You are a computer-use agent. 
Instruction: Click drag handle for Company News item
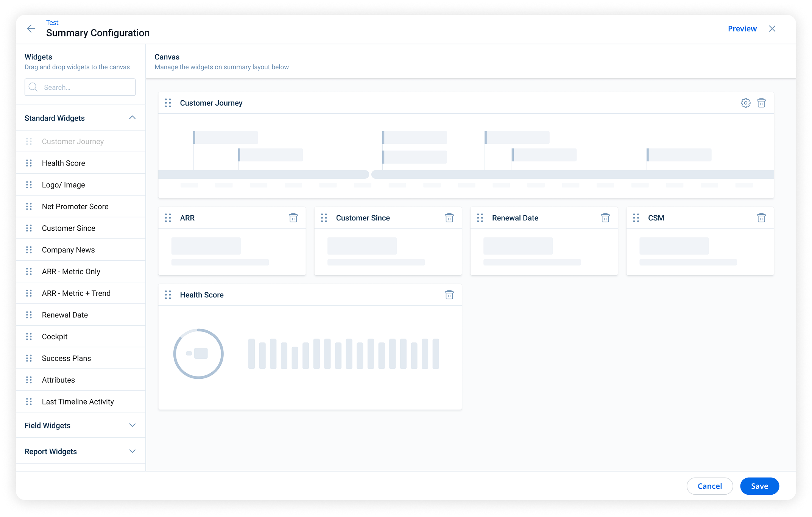click(29, 250)
